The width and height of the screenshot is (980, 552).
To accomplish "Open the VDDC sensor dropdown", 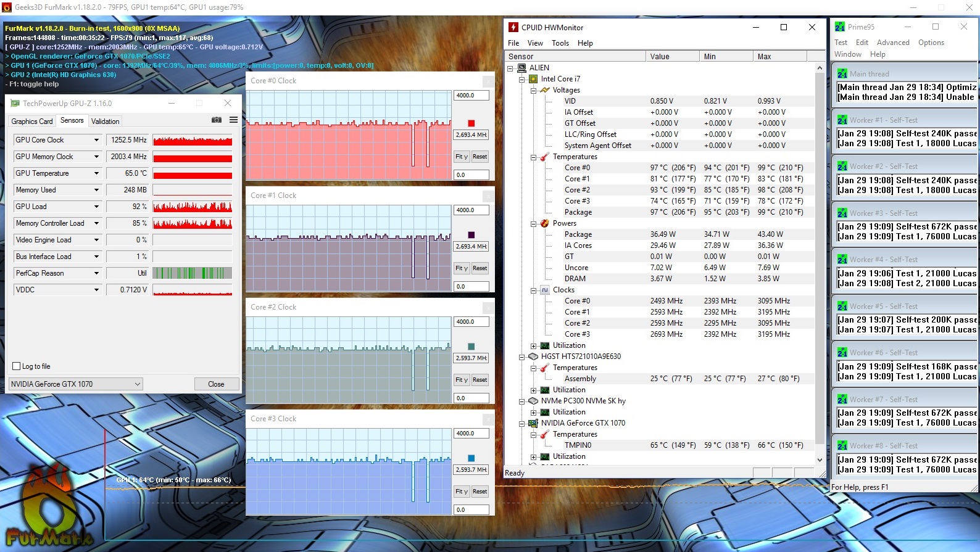I will click(x=96, y=290).
